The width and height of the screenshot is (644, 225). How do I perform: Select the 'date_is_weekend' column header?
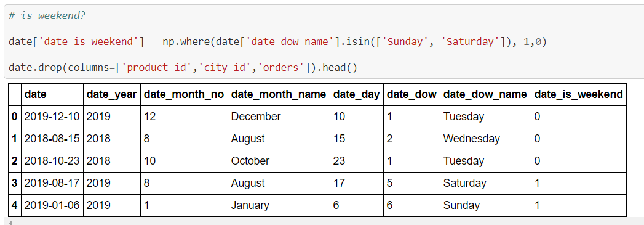coord(578,94)
